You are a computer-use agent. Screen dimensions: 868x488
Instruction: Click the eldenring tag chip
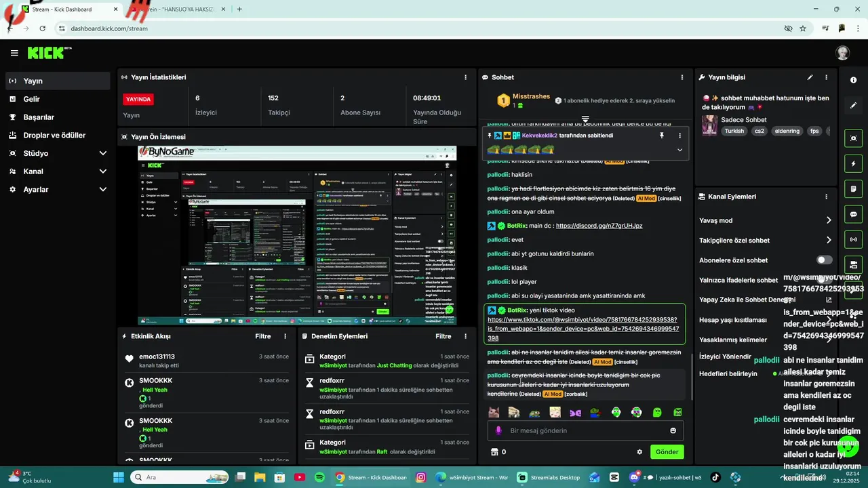(787, 131)
